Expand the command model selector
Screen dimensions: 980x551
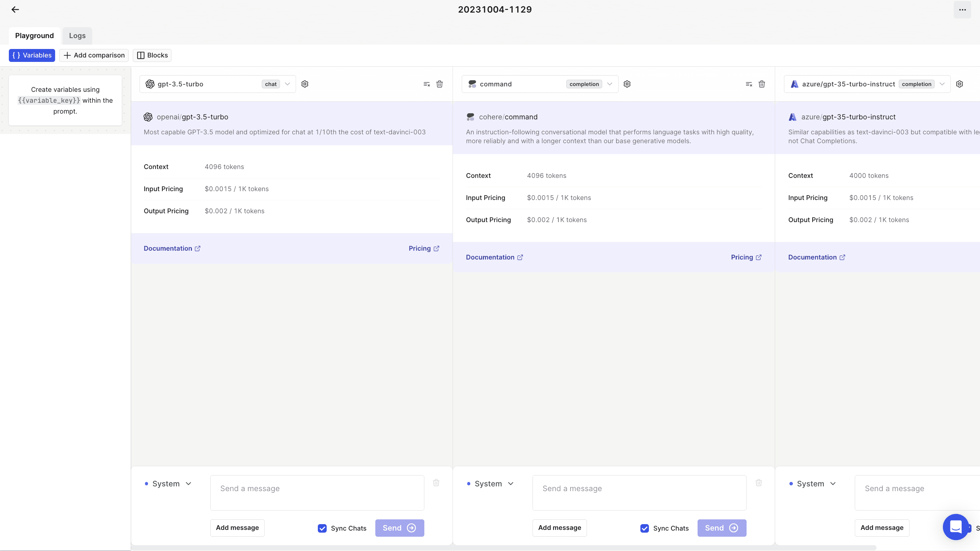(540, 84)
